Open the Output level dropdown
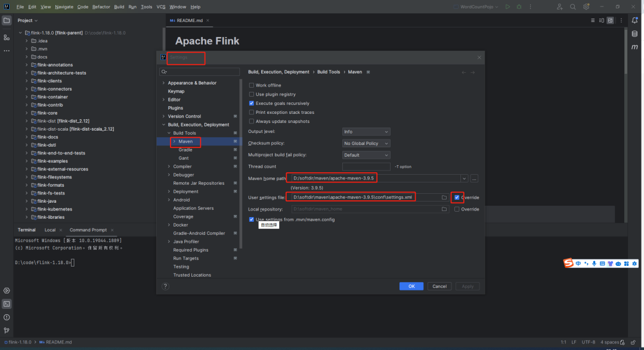 [366, 132]
